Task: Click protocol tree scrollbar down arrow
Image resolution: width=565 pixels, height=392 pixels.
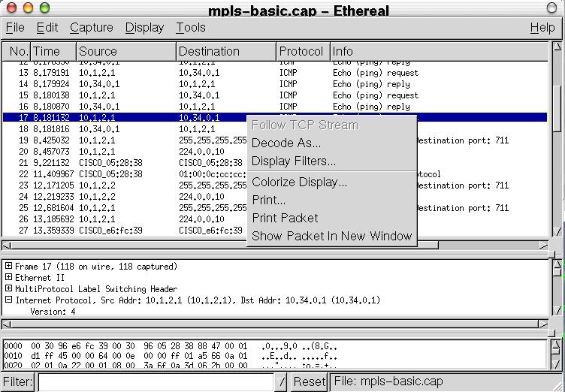Action: [557, 310]
